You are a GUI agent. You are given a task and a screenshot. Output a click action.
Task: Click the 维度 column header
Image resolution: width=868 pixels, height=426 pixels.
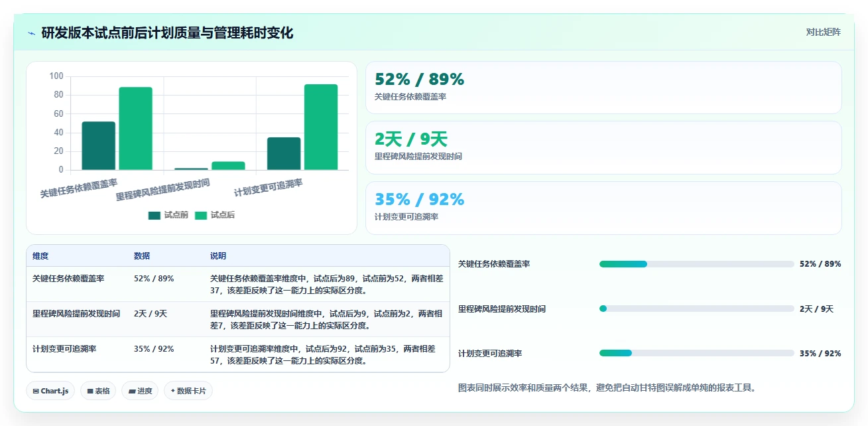[40, 256]
